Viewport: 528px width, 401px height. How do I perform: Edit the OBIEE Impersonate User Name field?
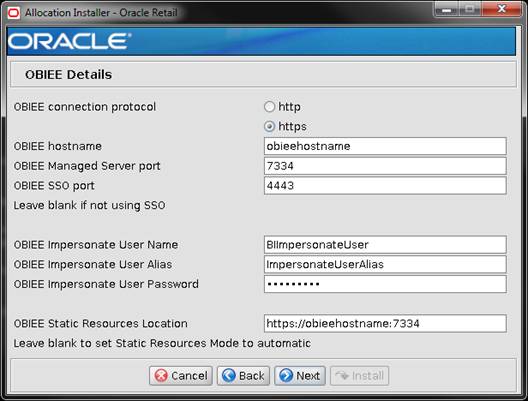point(385,245)
